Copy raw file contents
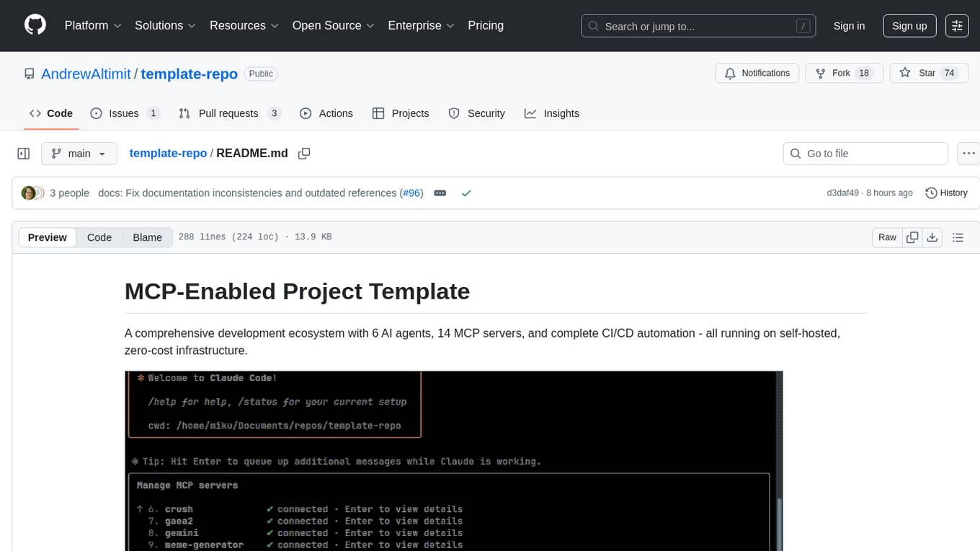 click(912, 237)
